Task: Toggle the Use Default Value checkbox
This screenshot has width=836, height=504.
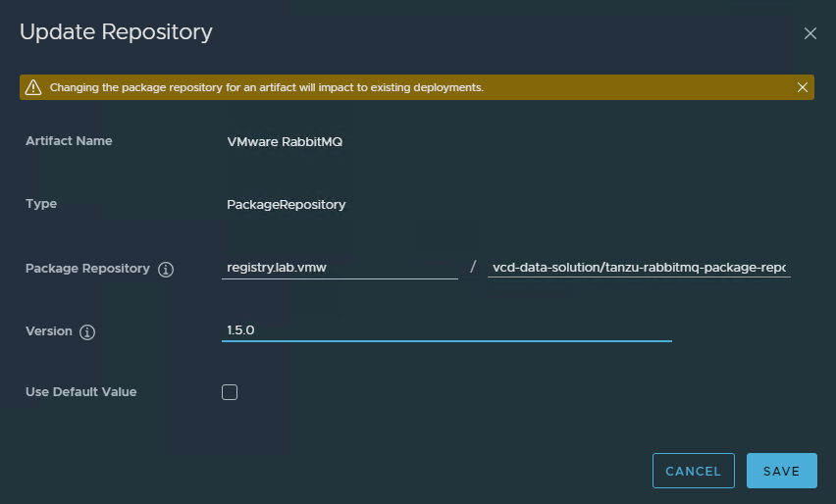Action: (x=230, y=392)
